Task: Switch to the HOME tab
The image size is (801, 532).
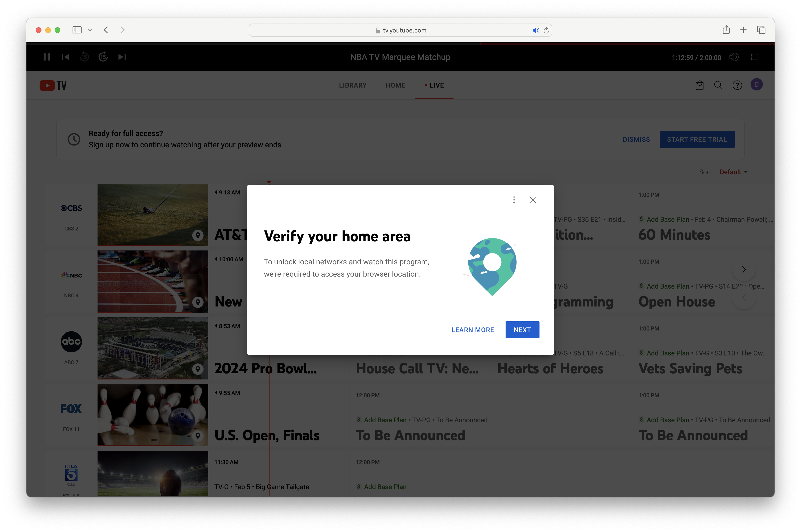Action: pos(395,85)
